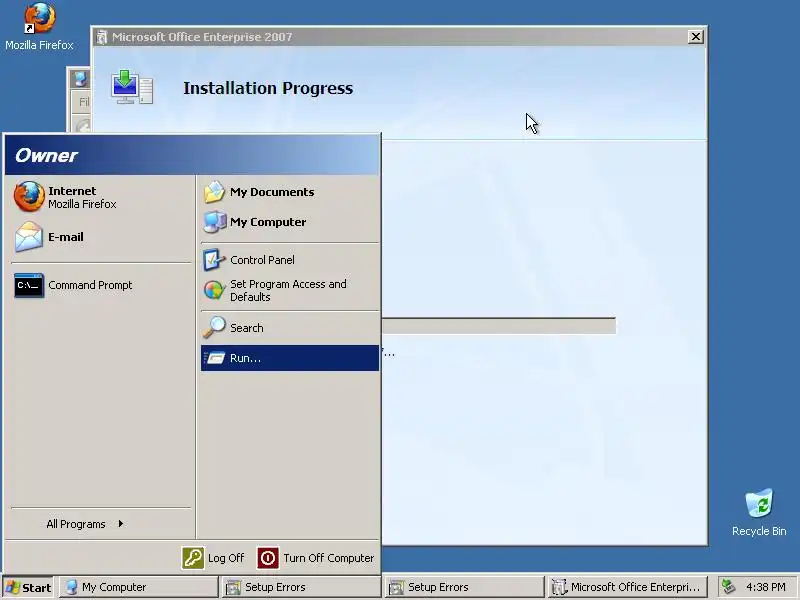Screen dimensions: 800x600
Task: Select Internet Mozilla Firefox label
Action: (x=82, y=197)
